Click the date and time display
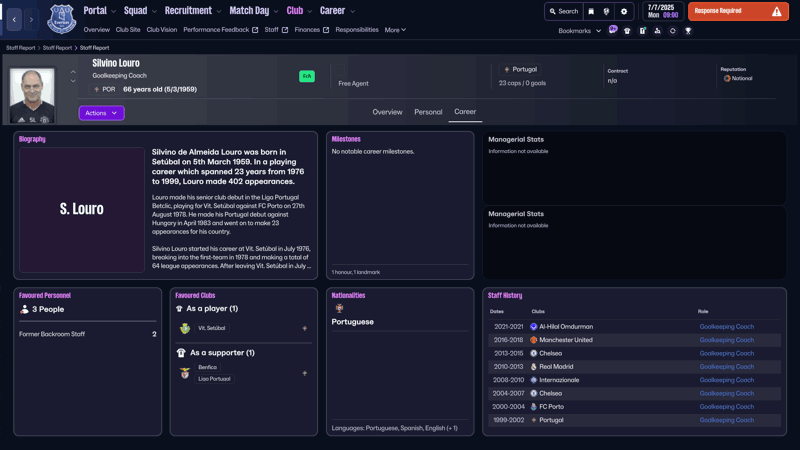This screenshot has width=800, height=450. click(x=663, y=11)
